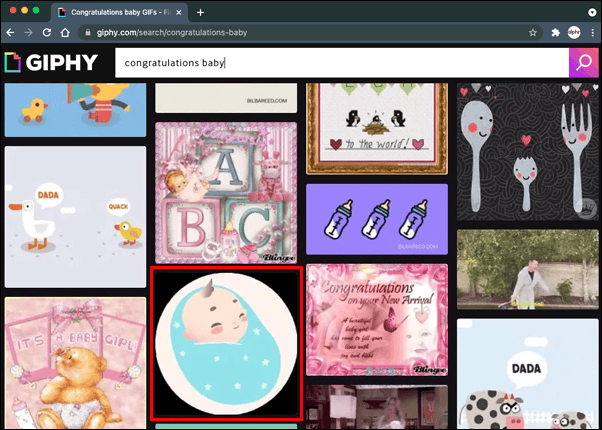Image resolution: width=602 pixels, height=430 pixels.
Task: Go back using the browser back arrow
Action: coord(11,33)
